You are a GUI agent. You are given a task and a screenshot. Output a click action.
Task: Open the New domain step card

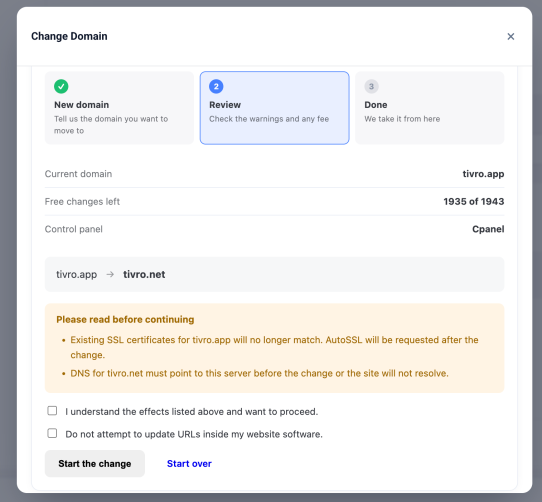pyautogui.click(x=119, y=108)
